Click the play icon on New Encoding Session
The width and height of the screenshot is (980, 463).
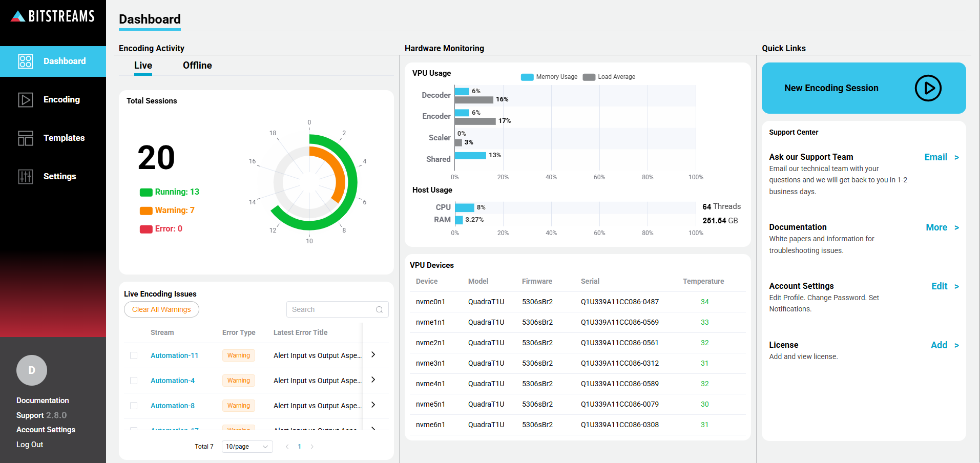(x=927, y=88)
